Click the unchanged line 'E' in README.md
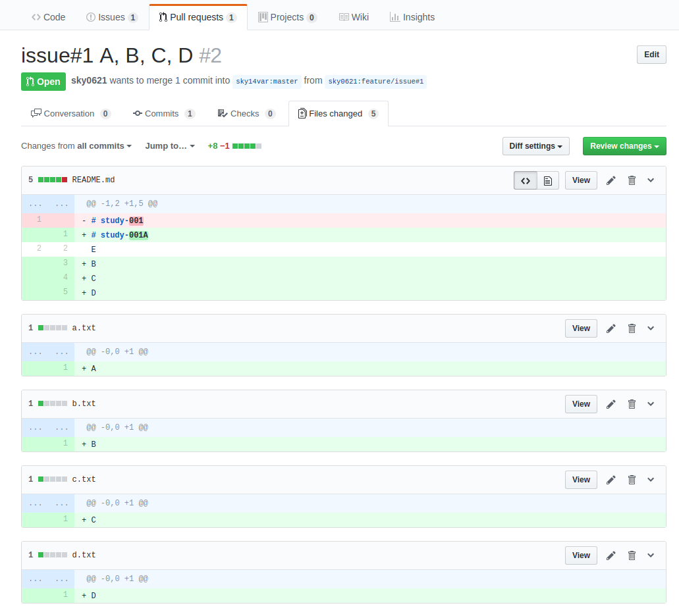This screenshot has width=679, height=616. [x=370, y=249]
